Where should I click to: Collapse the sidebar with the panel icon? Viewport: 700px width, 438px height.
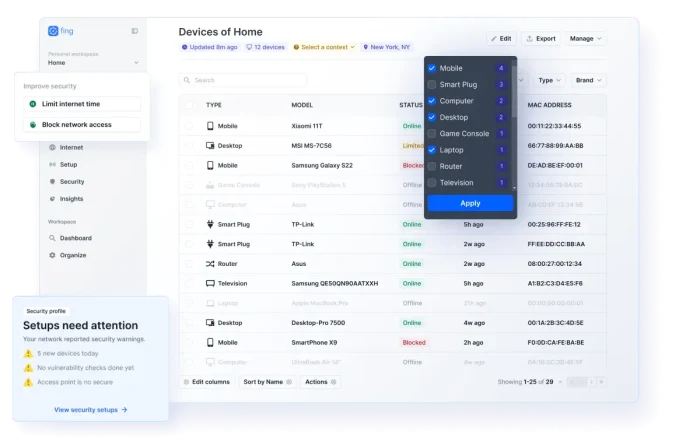(x=134, y=31)
